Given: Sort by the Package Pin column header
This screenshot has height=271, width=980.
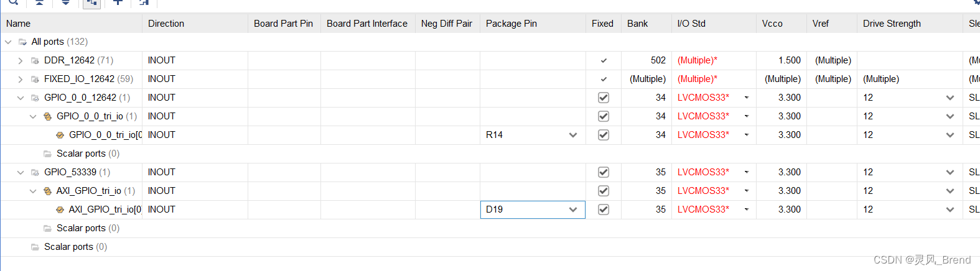Looking at the screenshot, I should [511, 24].
